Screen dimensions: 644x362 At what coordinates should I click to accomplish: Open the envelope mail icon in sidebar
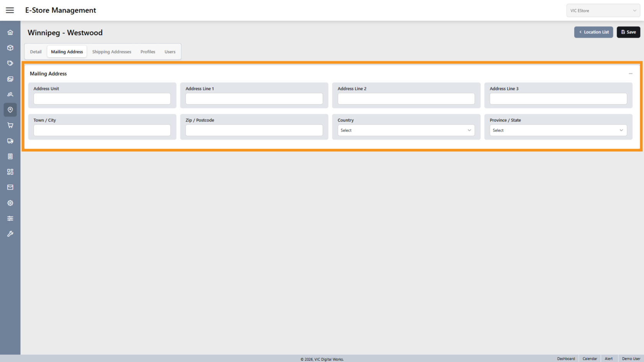(10, 187)
